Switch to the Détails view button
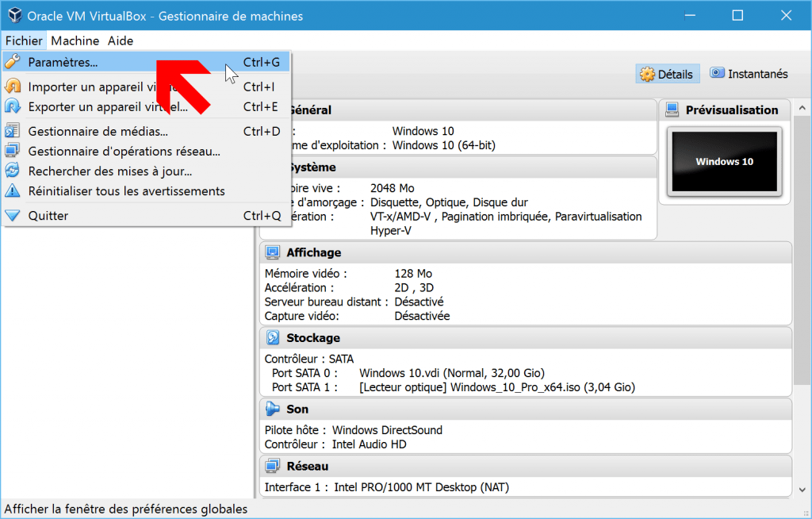The width and height of the screenshot is (812, 519). click(x=668, y=74)
